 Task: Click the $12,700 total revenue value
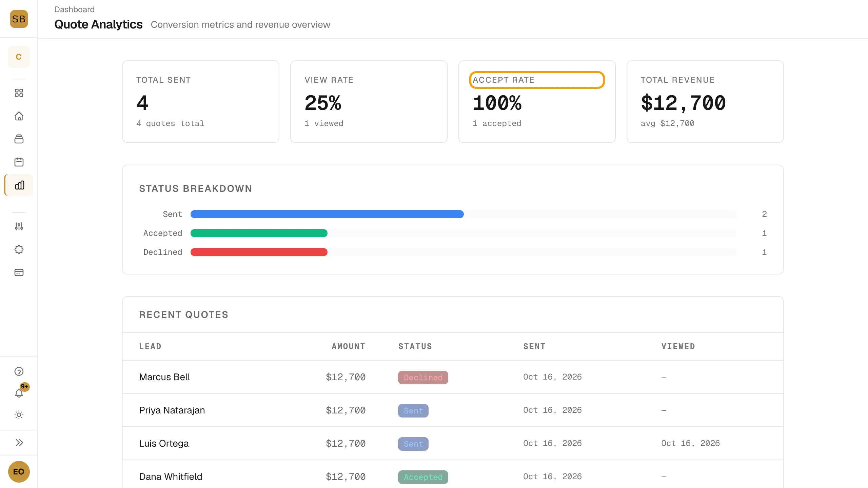coord(683,103)
